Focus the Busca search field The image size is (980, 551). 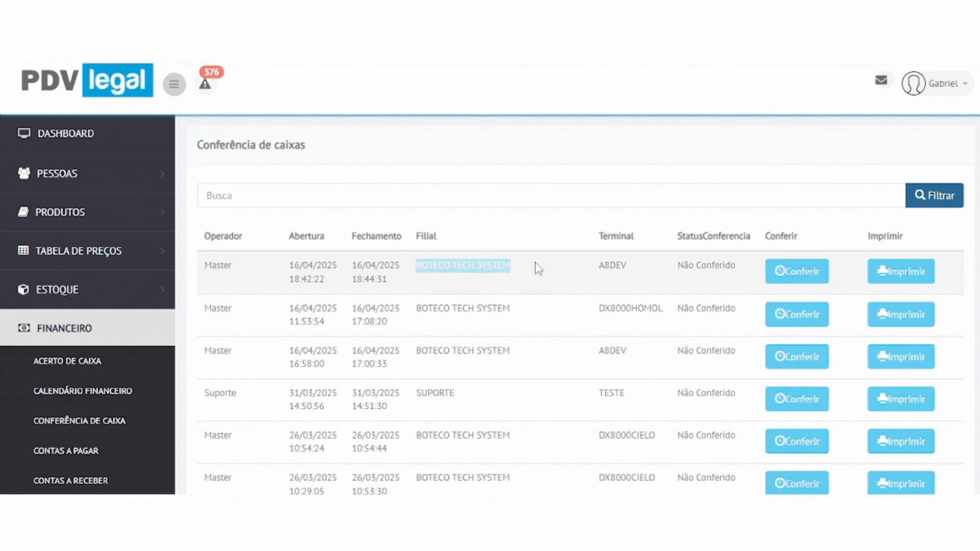coord(551,195)
